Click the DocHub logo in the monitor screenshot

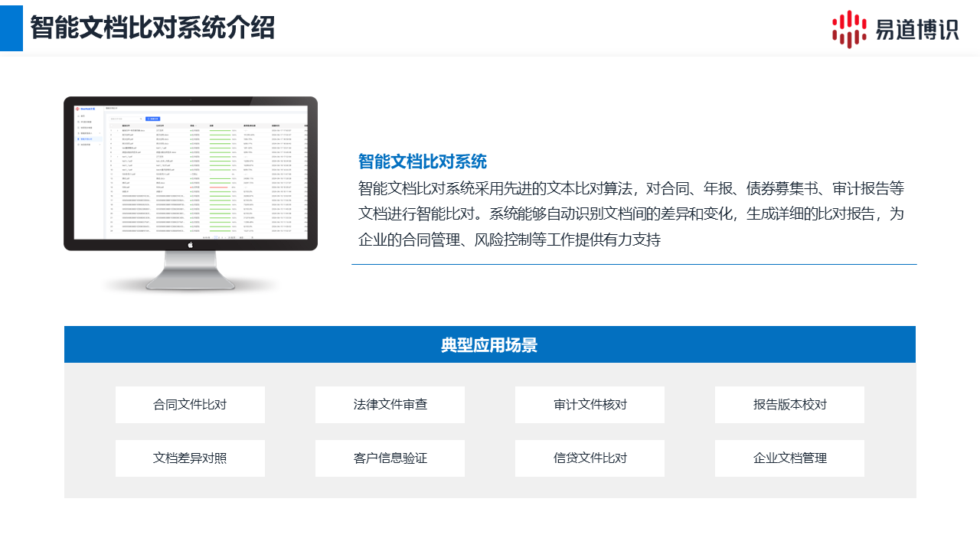coord(87,109)
